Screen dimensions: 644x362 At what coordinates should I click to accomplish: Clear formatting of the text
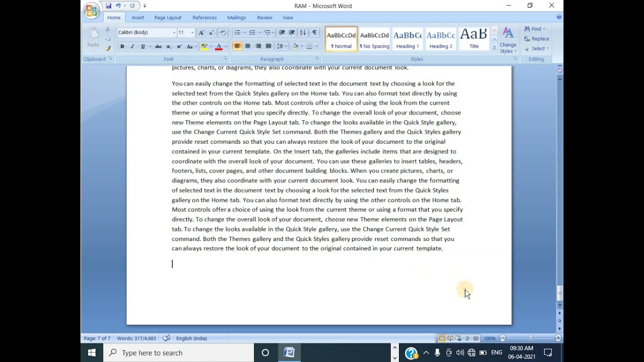[223, 33]
